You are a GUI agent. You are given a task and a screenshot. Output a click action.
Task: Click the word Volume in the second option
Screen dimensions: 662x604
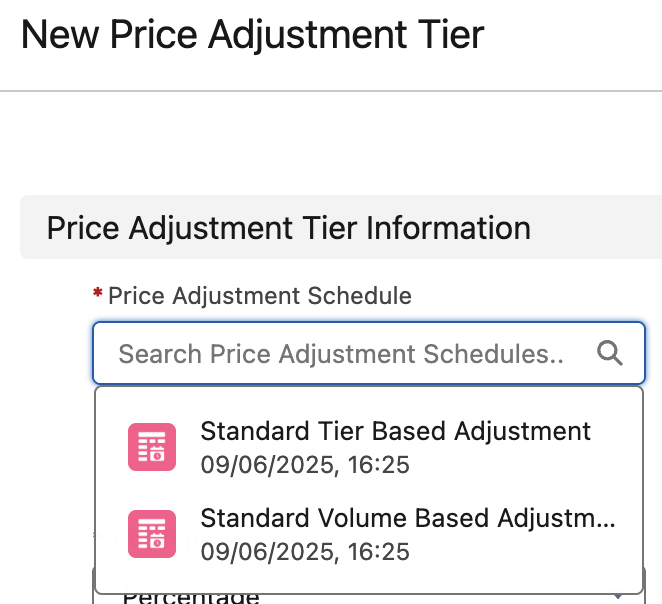[364, 519]
